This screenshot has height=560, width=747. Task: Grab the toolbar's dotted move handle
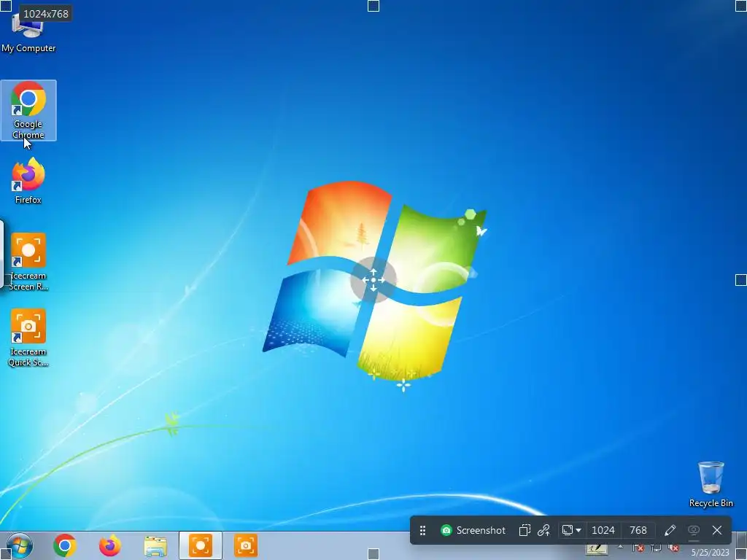pyautogui.click(x=422, y=530)
